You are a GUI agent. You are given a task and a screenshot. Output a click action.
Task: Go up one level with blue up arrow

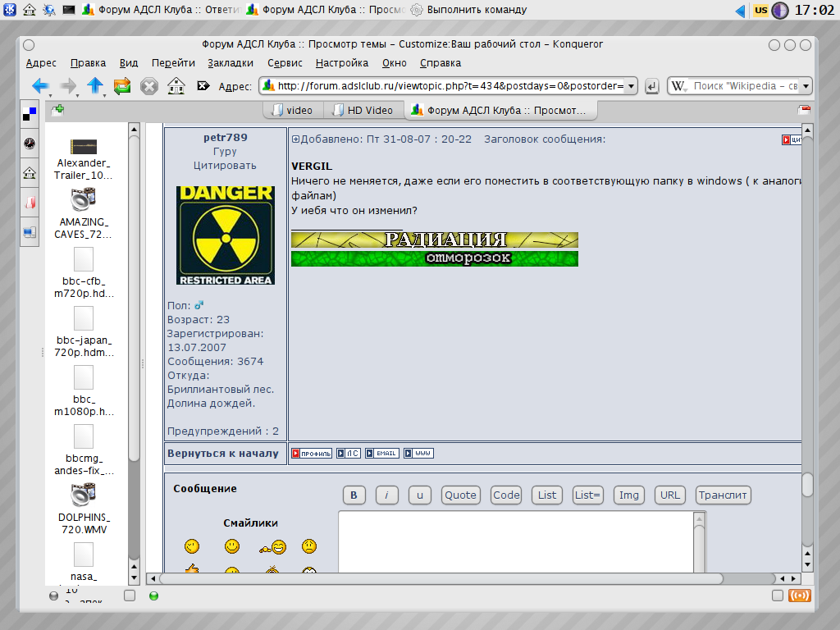[x=94, y=85]
